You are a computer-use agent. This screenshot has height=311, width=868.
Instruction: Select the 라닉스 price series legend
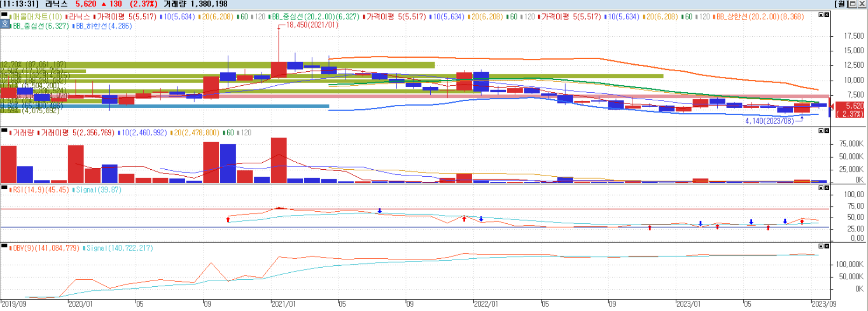78,17
